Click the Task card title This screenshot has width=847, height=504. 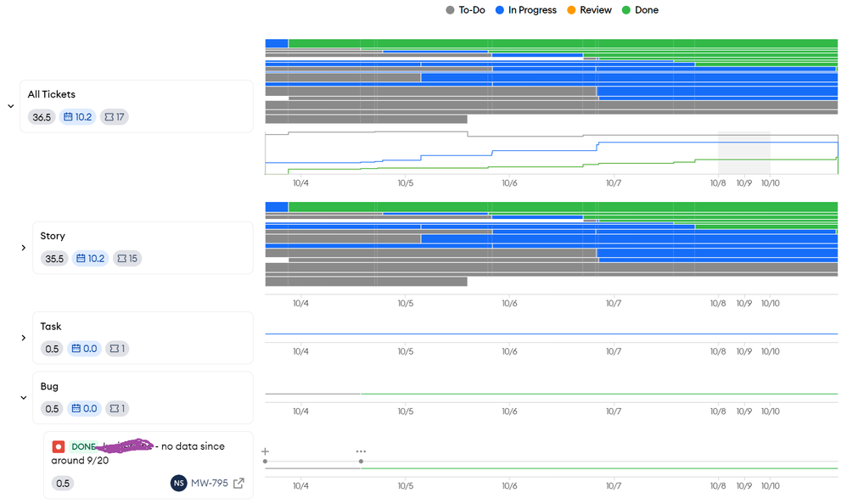[x=51, y=327]
